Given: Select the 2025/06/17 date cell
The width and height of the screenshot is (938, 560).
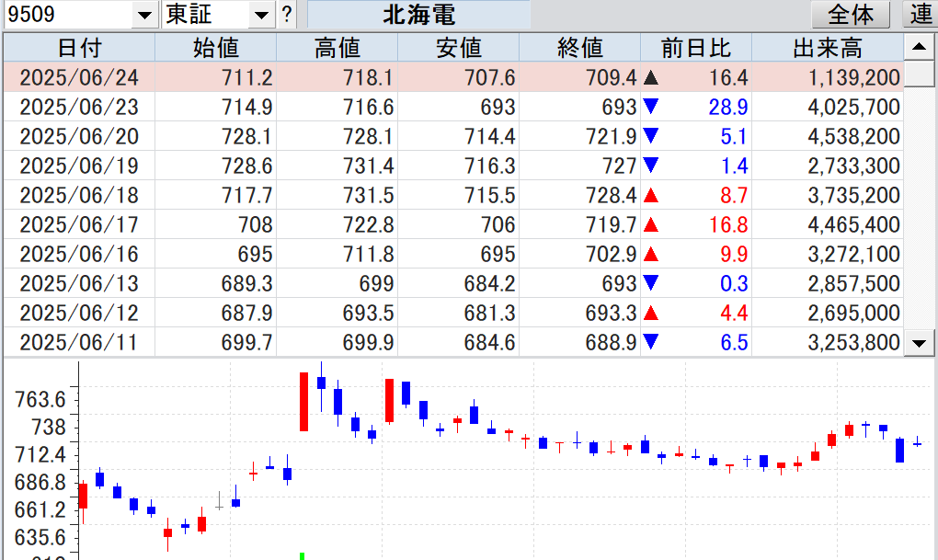Looking at the screenshot, I should click(80, 224).
